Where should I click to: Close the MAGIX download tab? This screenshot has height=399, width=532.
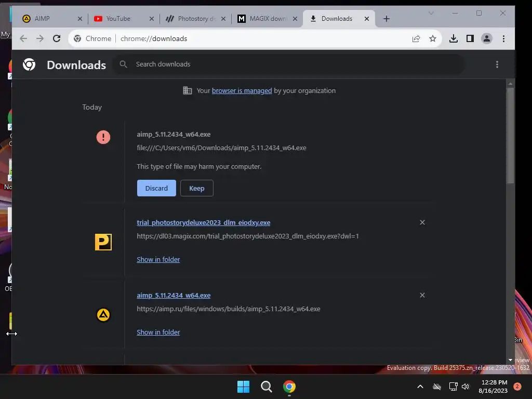295,19
